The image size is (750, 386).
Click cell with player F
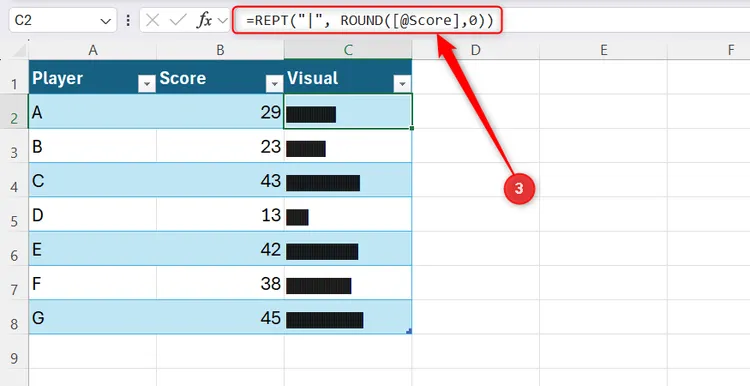pyautogui.click(x=93, y=283)
